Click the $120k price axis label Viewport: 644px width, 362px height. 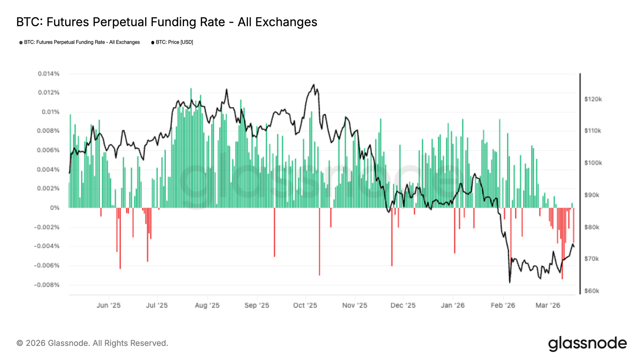(x=593, y=99)
